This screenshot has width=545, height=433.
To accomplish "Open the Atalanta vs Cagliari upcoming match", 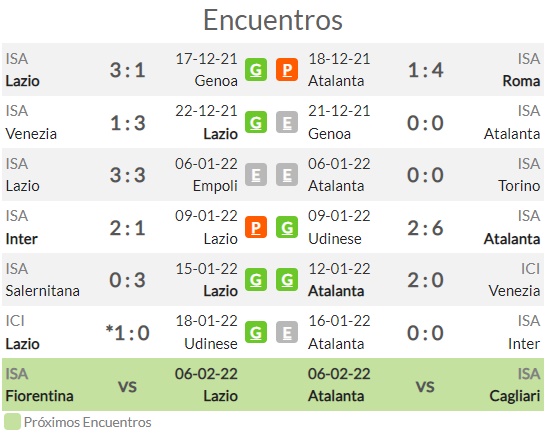I will point(424,385).
